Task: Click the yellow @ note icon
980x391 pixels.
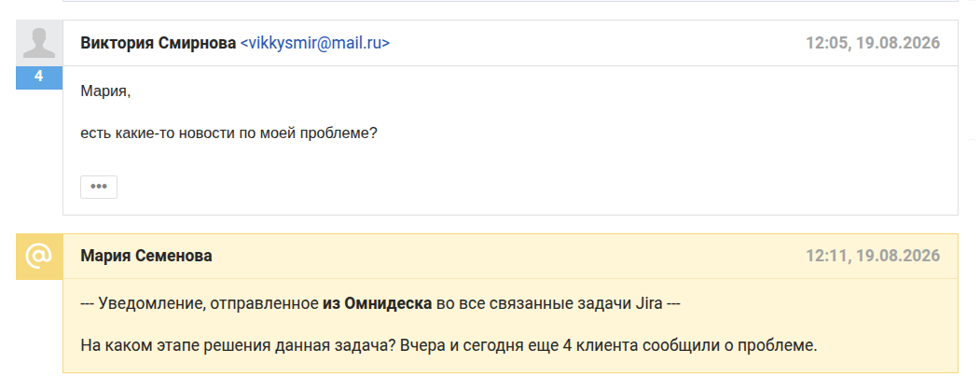Action: 39,257
